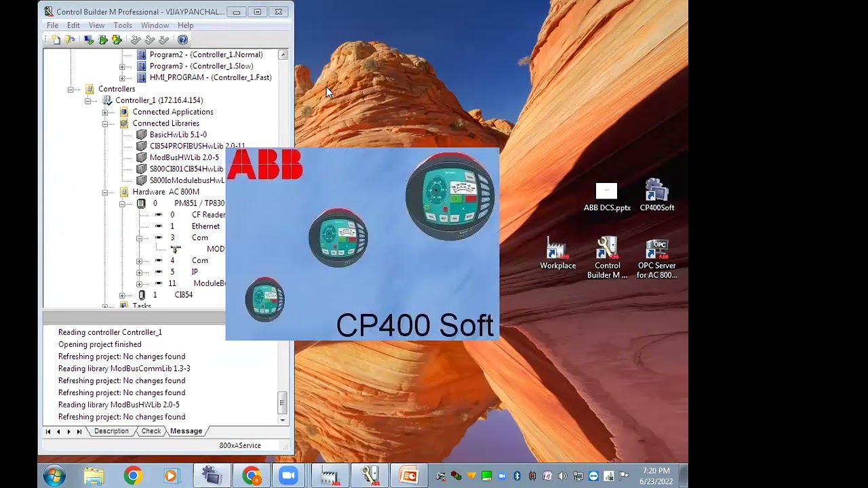Viewport: 868px width, 488px height.
Task: Click the Help question-mark toolbar icon
Action: [x=182, y=40]
